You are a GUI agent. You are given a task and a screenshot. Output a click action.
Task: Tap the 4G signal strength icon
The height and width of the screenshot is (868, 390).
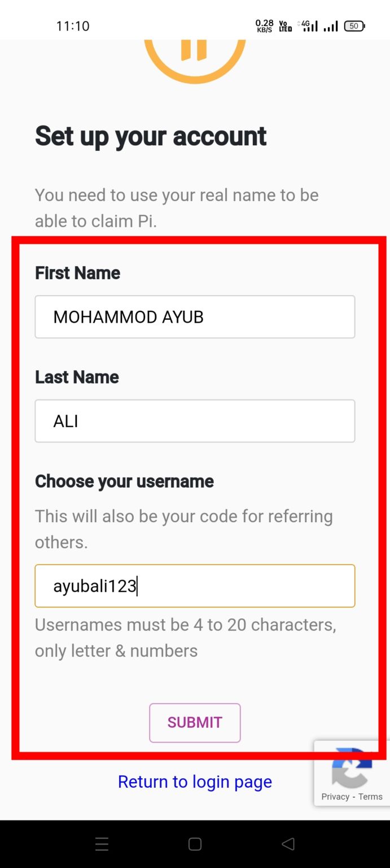[308, 26]
